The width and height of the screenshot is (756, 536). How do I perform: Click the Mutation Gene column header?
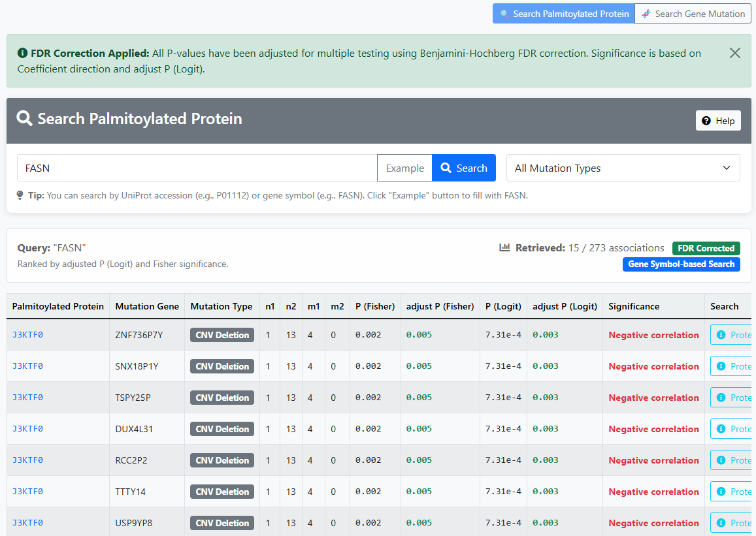tap(147, 306)
